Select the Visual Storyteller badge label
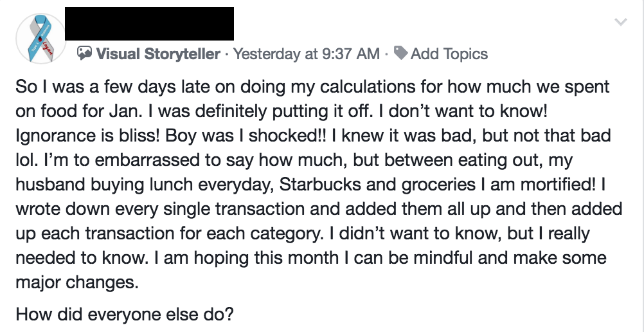The height and width of the screenshot is (332, 644). pos(157,53)
